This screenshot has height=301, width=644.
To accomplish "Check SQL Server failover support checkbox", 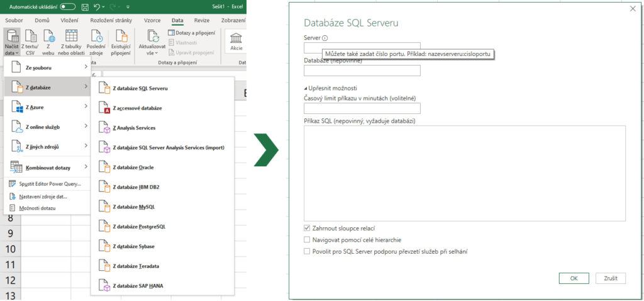I will click(x=307, y=251).
